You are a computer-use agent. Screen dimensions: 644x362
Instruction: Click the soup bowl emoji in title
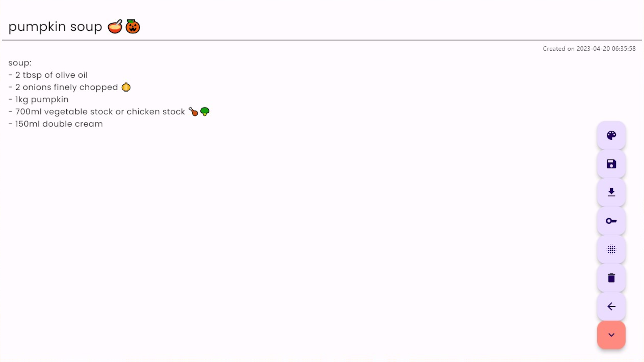coord(115,26)
